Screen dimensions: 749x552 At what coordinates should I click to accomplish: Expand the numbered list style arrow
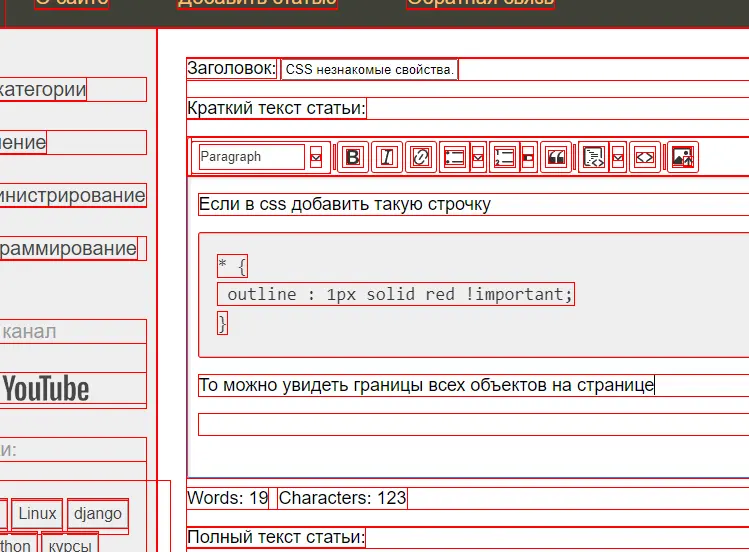[529, 157]
